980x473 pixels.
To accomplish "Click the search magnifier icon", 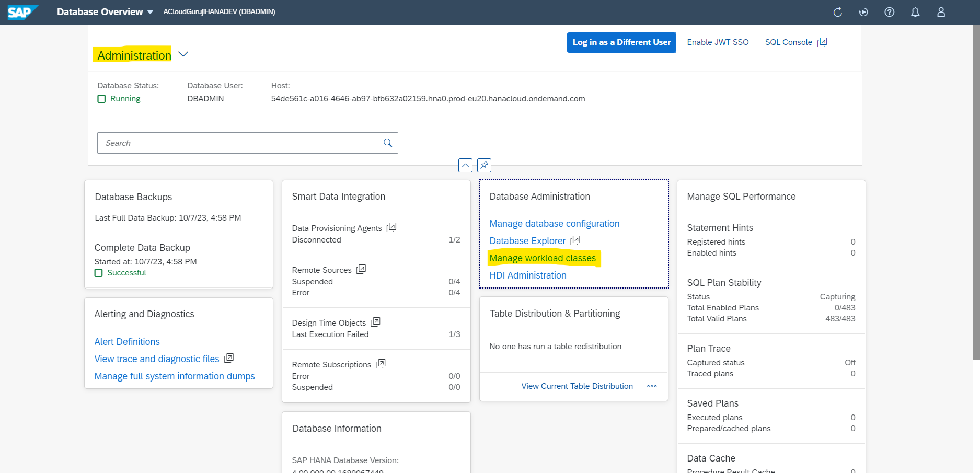I will pyautogui.click(x=388, y=143).
